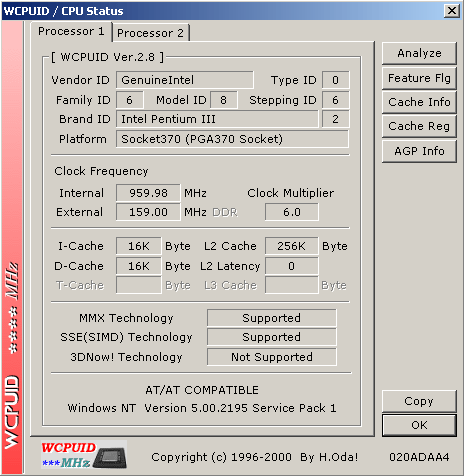Select the Internal clock frequency field
The image size is (464, 476).
148,193
